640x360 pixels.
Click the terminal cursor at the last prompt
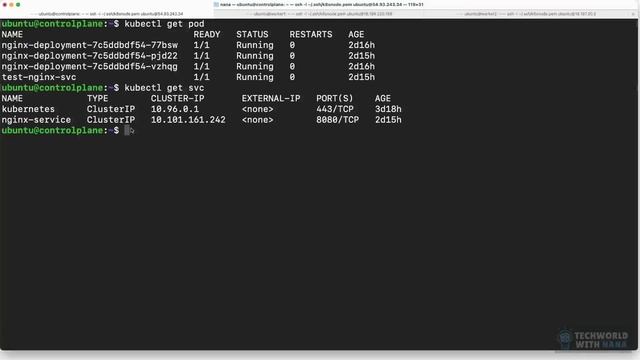[127, 130]
